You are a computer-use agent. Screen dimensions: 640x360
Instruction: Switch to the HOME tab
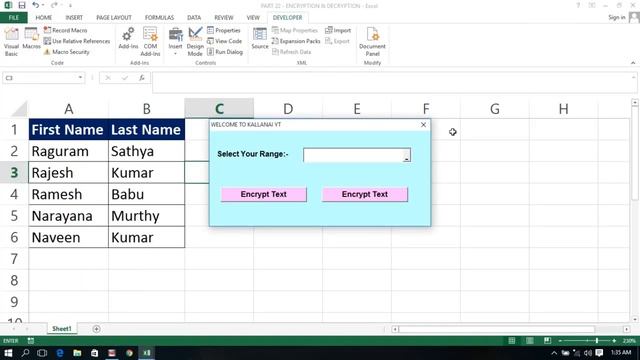pos(43,18)
